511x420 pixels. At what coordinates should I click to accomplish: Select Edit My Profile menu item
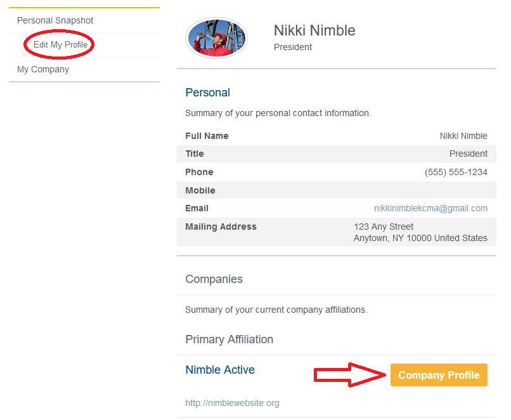pyautogui.click(x=60, y=44)
